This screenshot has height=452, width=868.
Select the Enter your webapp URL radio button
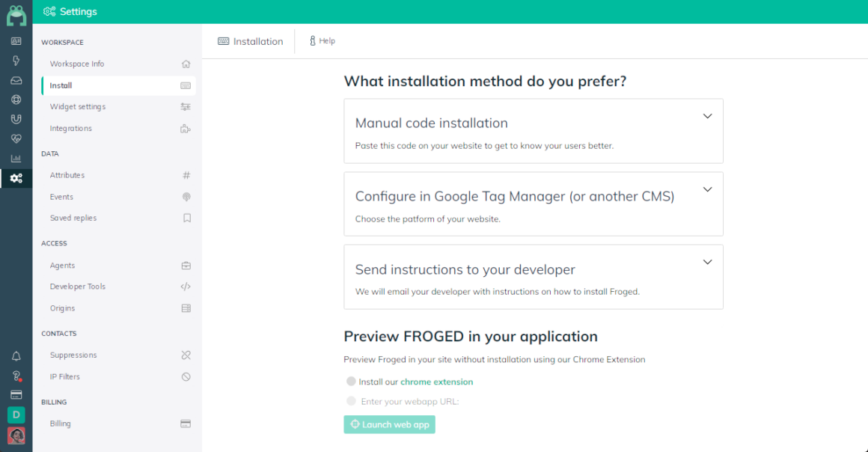click(351, 401)
